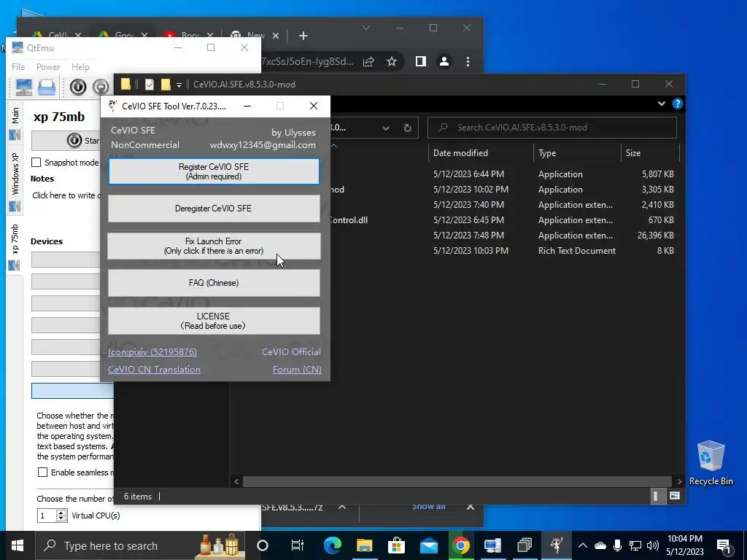Viewport: 747px width, 560px height.
Task: Toggle Chrome side panel icon
Action: 420,61
